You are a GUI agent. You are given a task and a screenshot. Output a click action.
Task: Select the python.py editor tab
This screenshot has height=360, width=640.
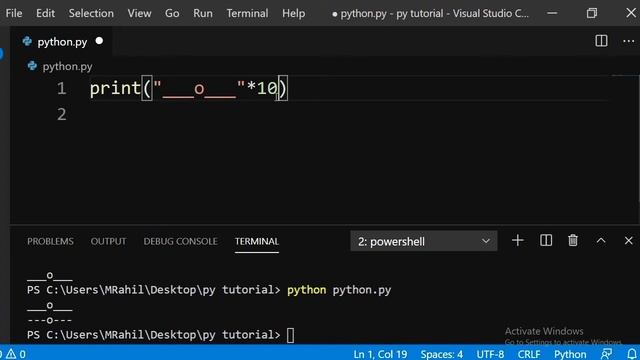click(60, 42)
